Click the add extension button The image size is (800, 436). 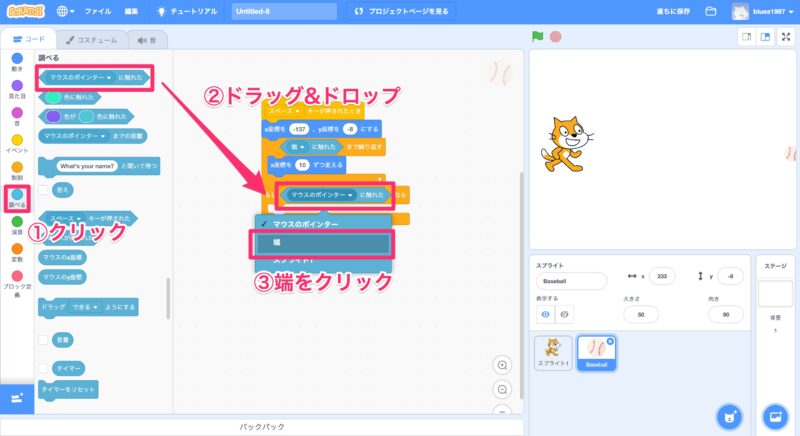pos(17,398)
